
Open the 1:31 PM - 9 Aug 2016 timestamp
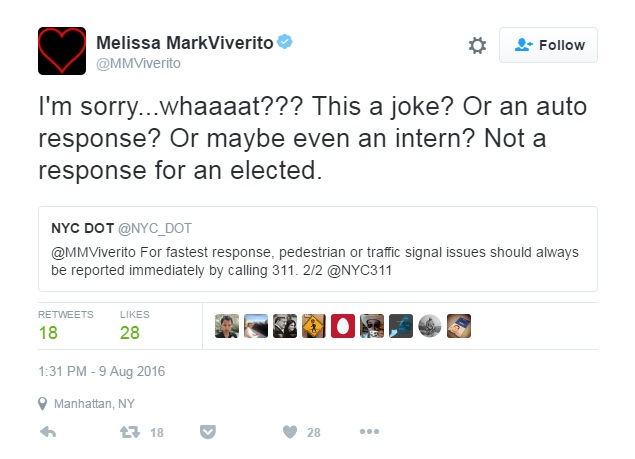point(101,372)
